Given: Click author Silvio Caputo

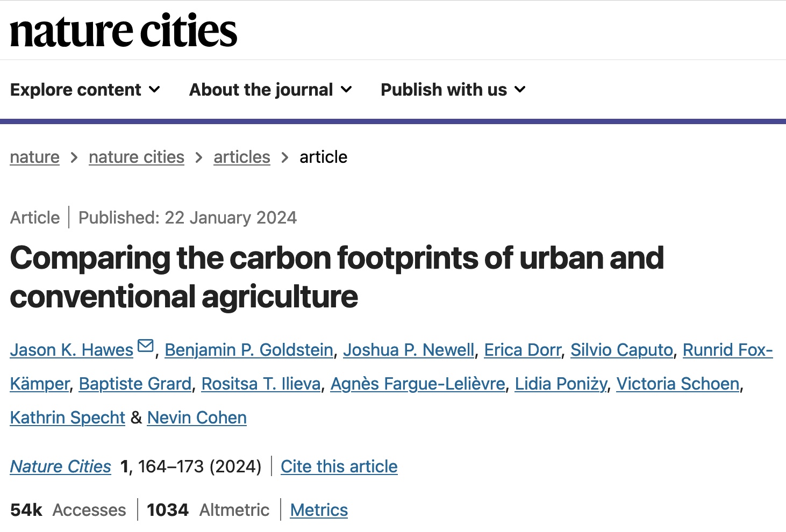Looking at the screenshot, I should pos(621,350).
